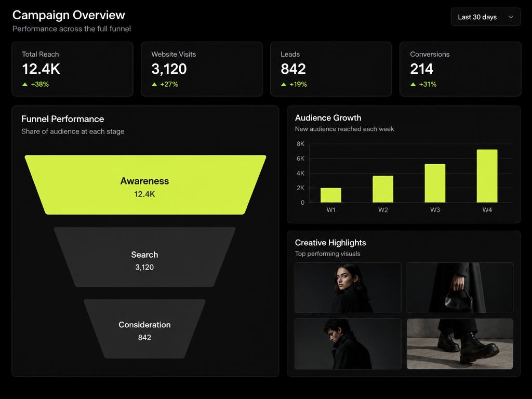Click 'New audience reached each week' text
The image size is (532, 399).
pyautogui.click(x=344, y=129)
